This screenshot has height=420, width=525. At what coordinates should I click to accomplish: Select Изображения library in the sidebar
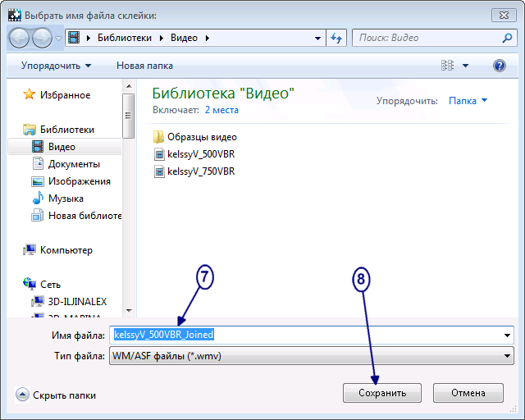[x=80, y=181]
